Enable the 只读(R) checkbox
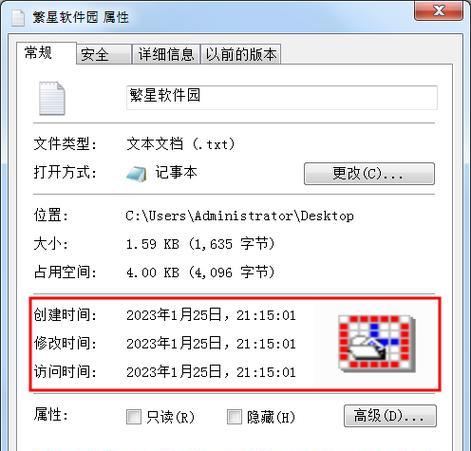The image size is (471, 451). pyautogui.click(x=134, y=417)
